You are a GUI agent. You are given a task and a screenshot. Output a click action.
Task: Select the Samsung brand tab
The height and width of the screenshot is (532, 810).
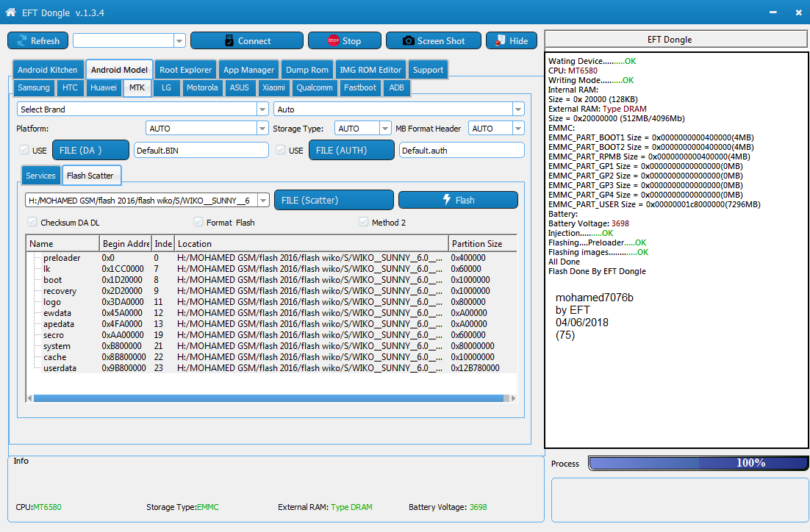point(34,87)
